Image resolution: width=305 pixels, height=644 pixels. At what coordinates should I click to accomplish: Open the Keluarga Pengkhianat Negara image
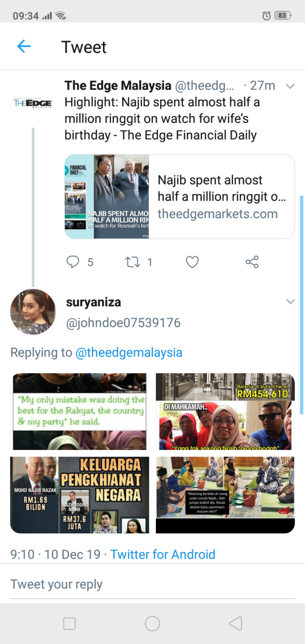tap(80, 495)
